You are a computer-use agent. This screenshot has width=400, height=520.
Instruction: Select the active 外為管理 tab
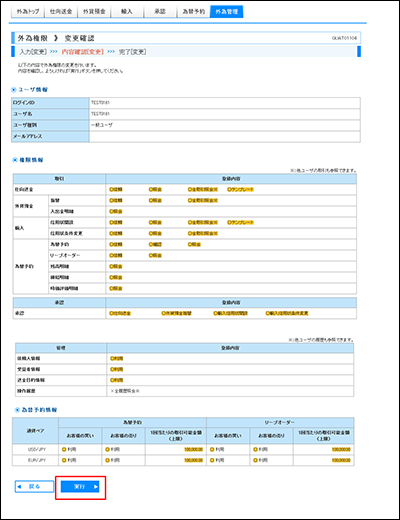(x=227, y=12)
